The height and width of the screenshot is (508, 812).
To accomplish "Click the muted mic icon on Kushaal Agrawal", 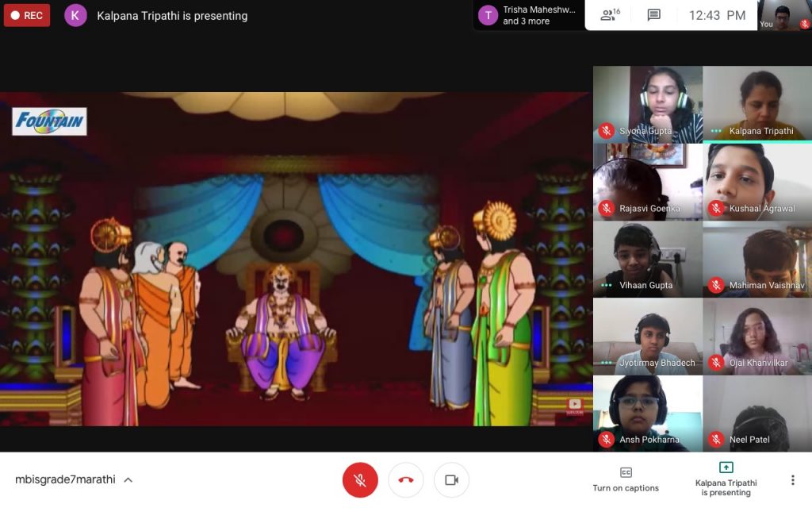I will click(x=716, y=209).
